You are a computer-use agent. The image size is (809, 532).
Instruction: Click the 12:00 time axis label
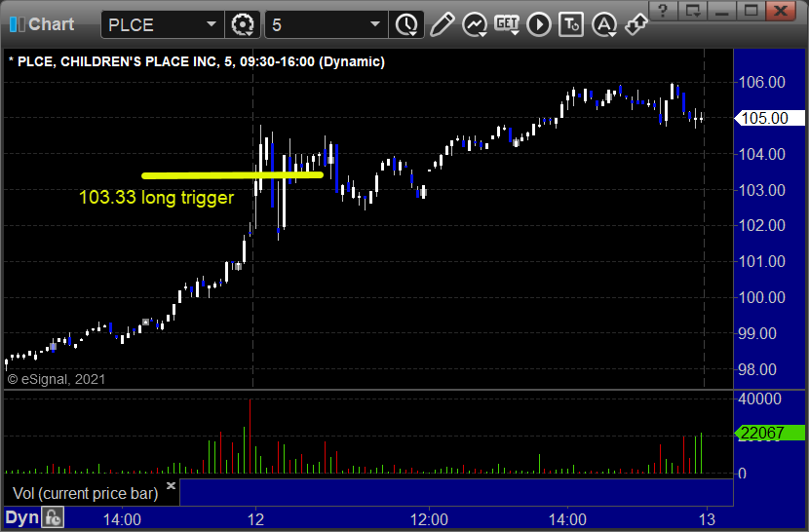tap(429, 519)
